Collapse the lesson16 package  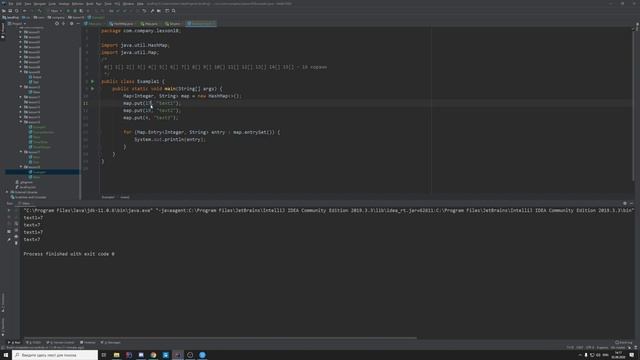point(21,122)
